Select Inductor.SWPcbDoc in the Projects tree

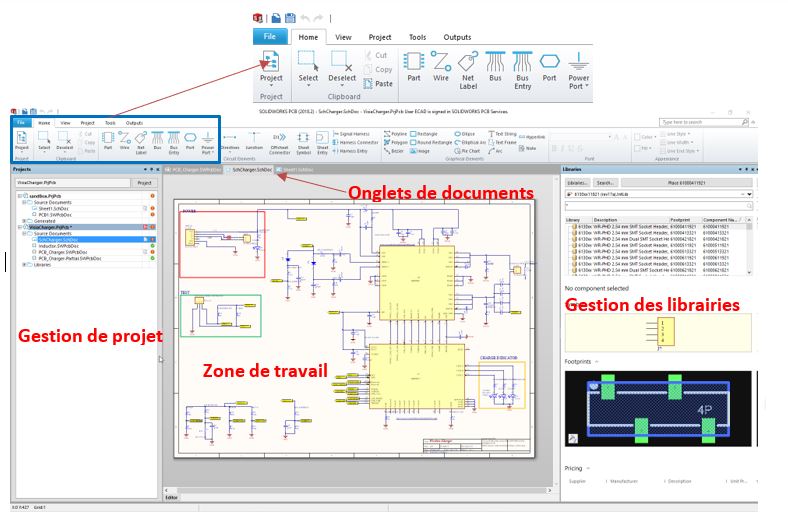point(58,246)
